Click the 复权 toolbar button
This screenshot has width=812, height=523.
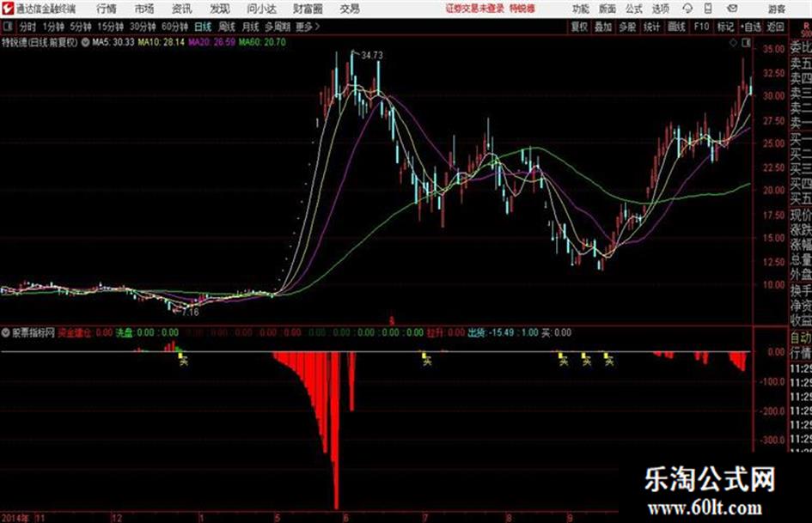click(x=579, y=27)
